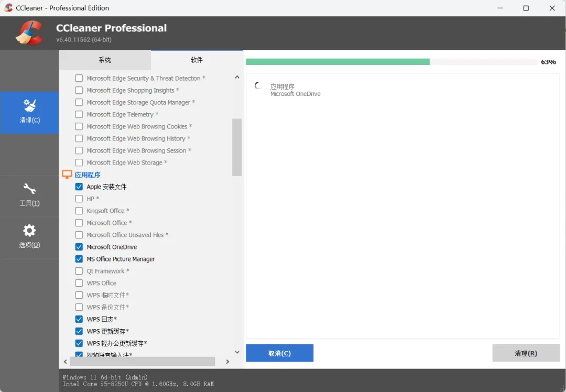Check Microsoft Office checkbox

coord(79,223)
